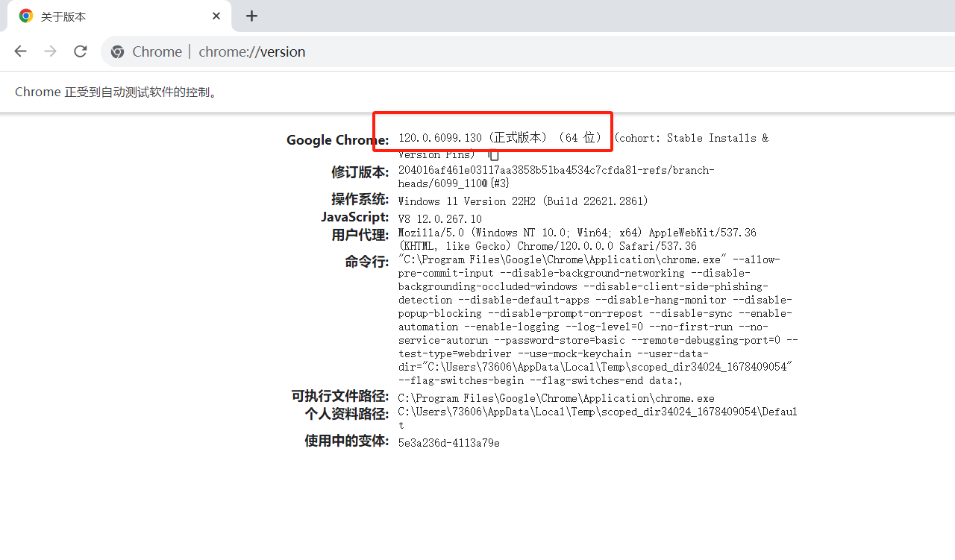Reload the chrome://version page
955x560 pixels.
81,51
